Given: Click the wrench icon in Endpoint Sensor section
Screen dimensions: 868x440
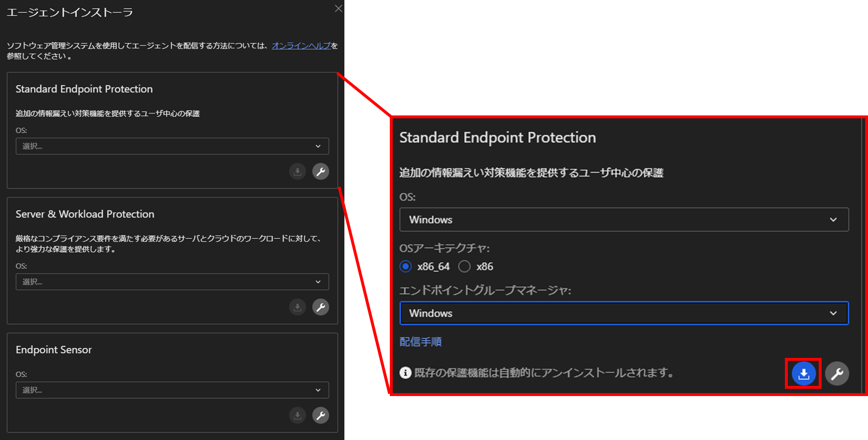Looking at the screenshot, I should 320,415.
